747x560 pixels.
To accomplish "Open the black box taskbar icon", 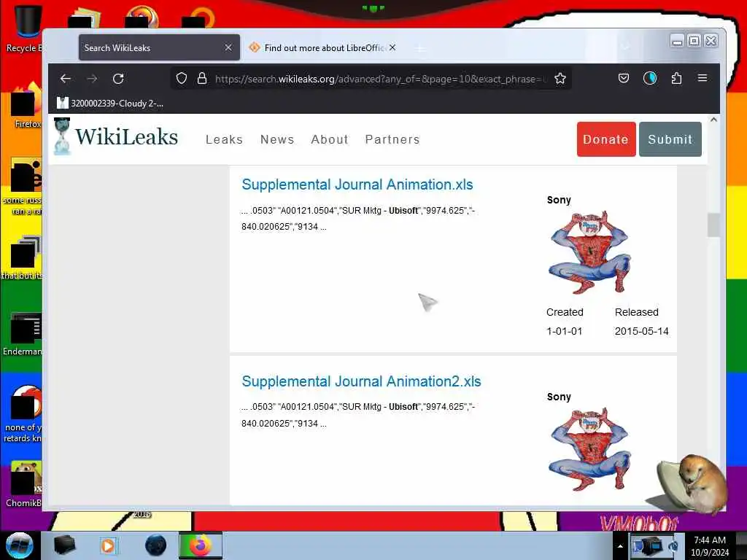I will [x=64, y=545].
